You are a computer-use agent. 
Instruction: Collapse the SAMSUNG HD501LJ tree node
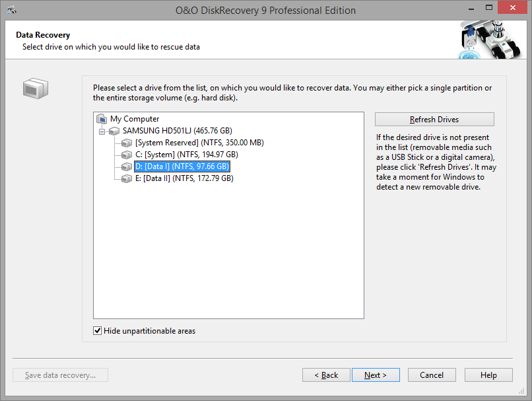click(102, 131)
